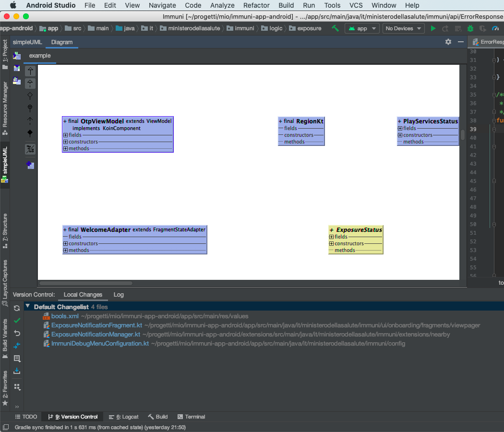Screen dimensions: 504x432
Task: Open bools.xml in changelist
Action: pos(65,316)
